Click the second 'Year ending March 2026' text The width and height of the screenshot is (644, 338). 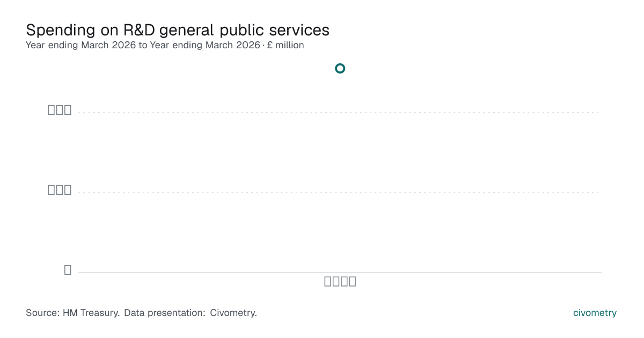click(x=205, y=45)
